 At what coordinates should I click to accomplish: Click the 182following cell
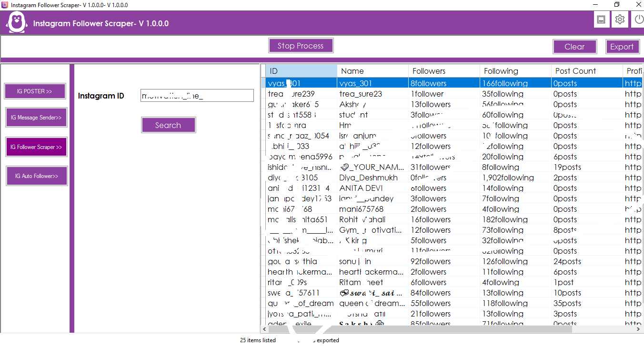pos(515,219)
